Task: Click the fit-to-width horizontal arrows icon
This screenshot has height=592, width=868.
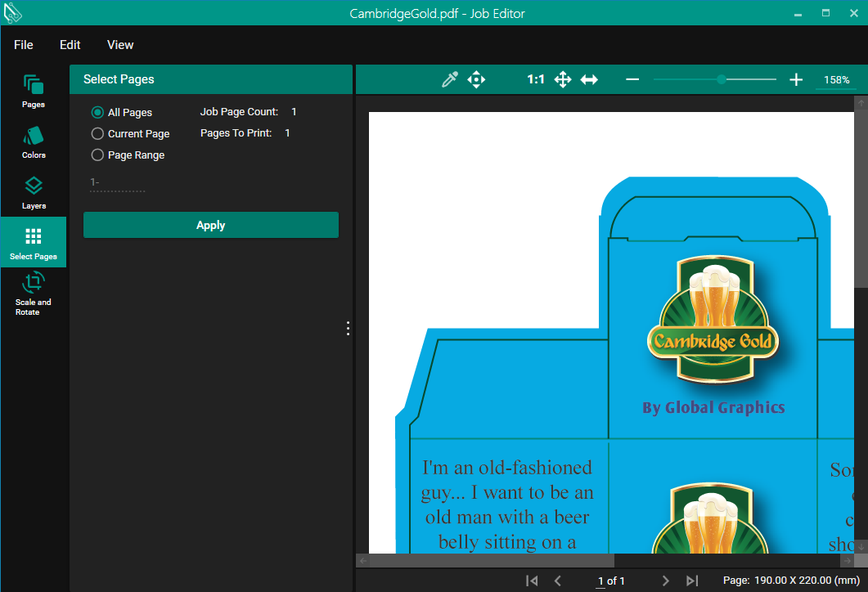Action: (589, 79)
